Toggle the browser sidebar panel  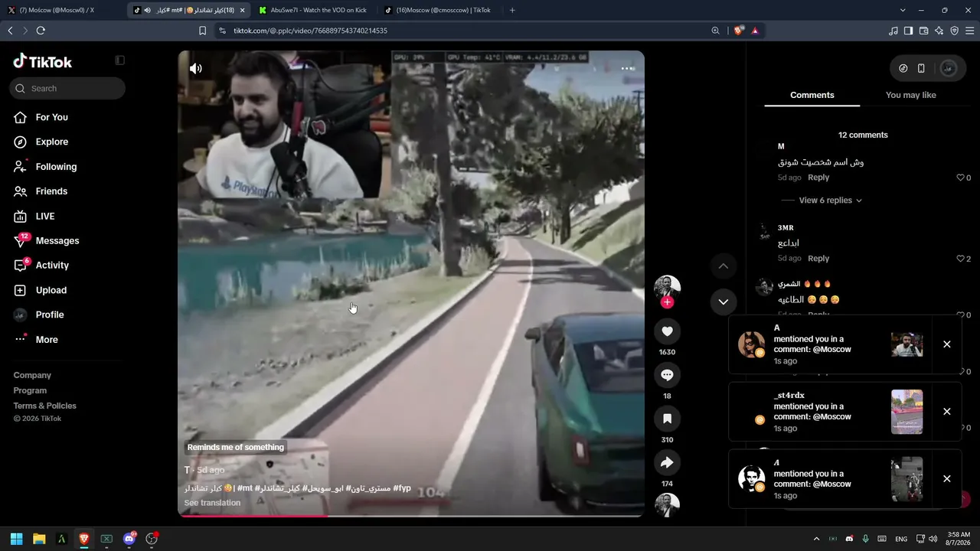point(909,31)
